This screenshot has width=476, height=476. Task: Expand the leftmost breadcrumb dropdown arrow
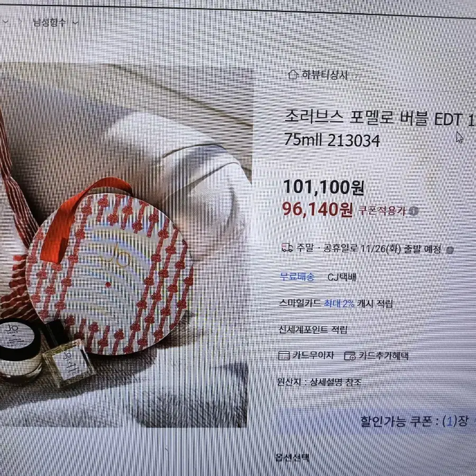pos(5,22)
